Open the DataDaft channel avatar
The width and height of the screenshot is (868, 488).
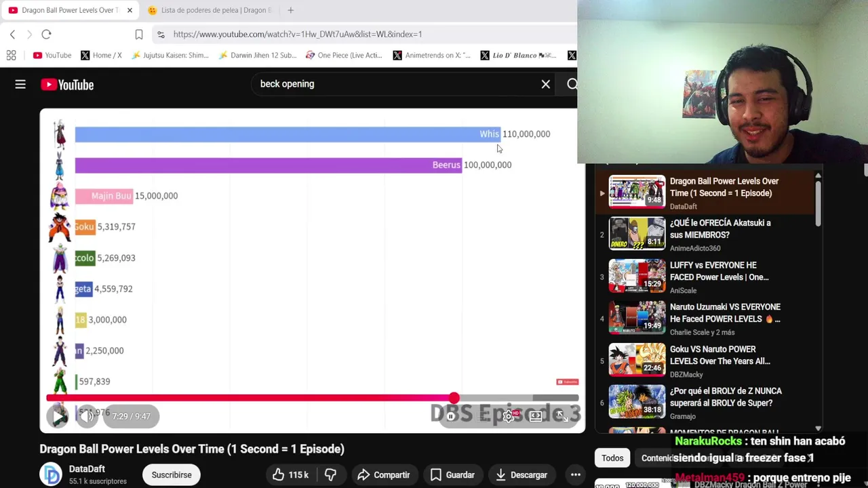51,474
